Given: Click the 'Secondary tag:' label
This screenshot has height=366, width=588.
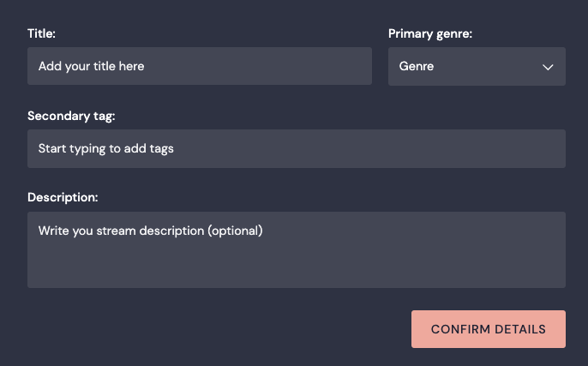Looking at the screenshot, I should pyautogui.click(x=71, y=116).
